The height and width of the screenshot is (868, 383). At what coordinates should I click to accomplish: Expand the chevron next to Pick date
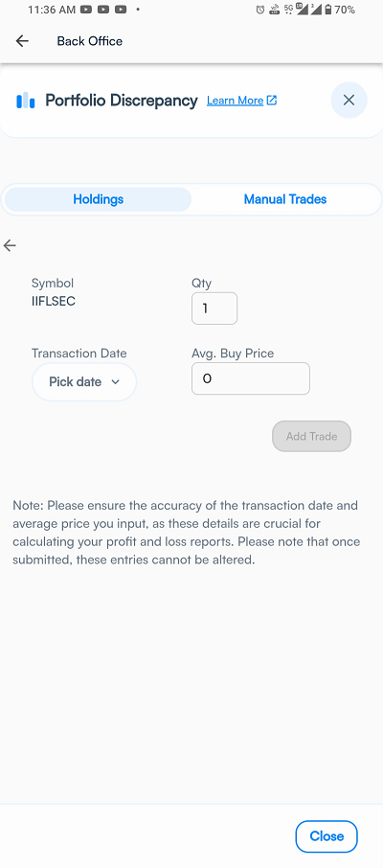coord(115,382)
